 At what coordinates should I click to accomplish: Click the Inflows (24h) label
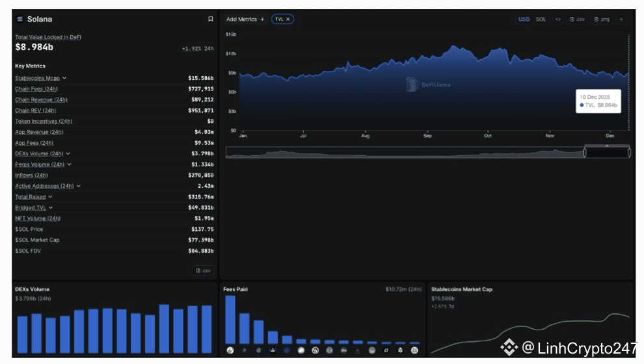click(x=31, y=175)
